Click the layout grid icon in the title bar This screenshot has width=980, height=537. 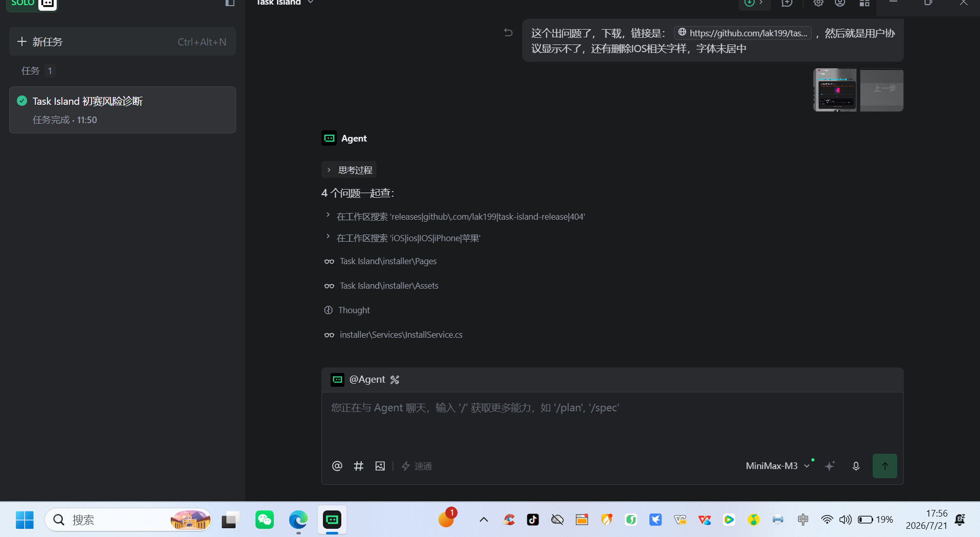coord(865,3)
